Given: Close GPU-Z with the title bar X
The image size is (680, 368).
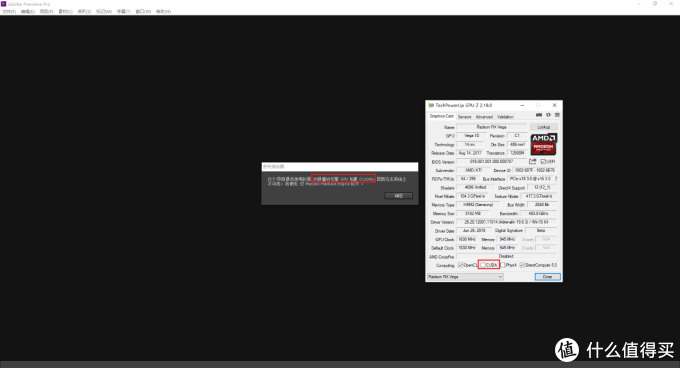Looking at the screenshot, I should click(x=554, y=105).
